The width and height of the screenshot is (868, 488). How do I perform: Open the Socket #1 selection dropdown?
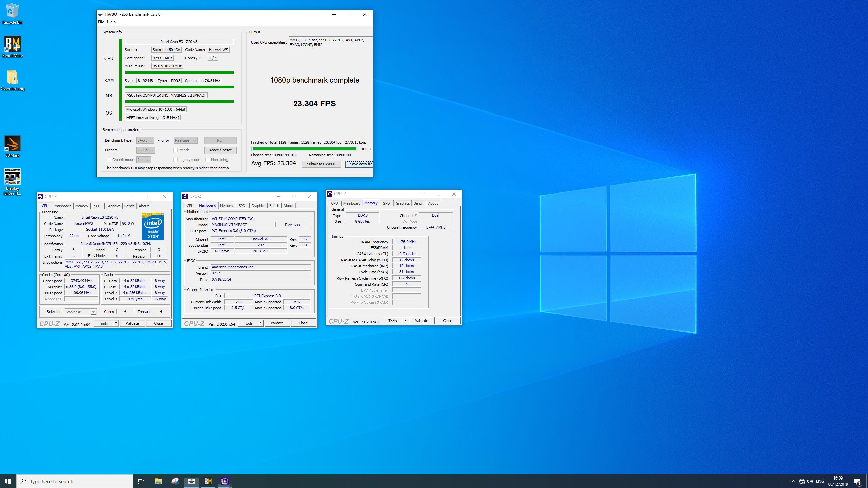(80, 312)
